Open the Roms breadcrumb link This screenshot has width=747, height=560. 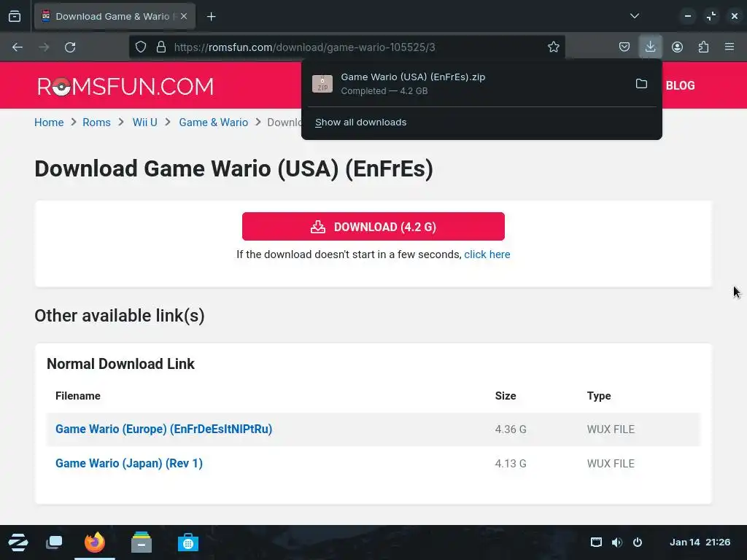[96, 122]
